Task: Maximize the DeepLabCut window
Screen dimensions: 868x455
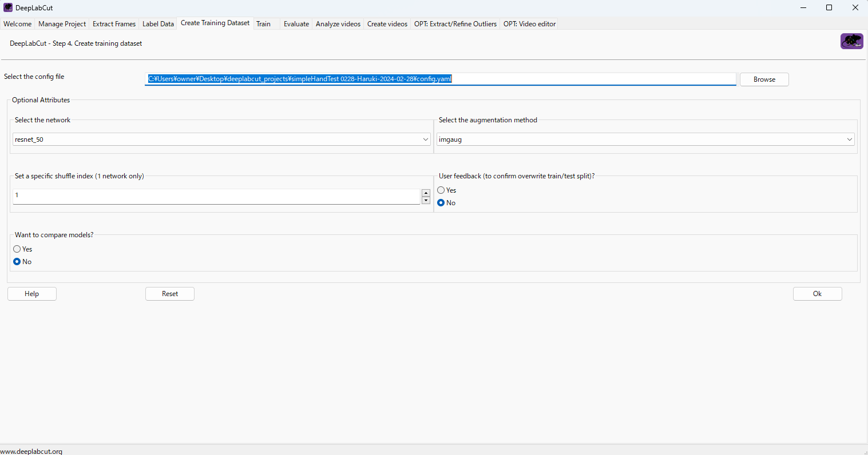Action: 830,7
